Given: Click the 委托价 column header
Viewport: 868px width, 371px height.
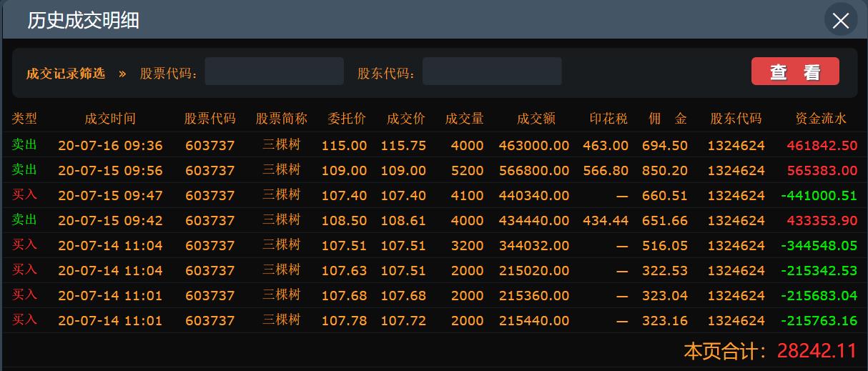Looking at the screenshot, I should coord(346,119).
